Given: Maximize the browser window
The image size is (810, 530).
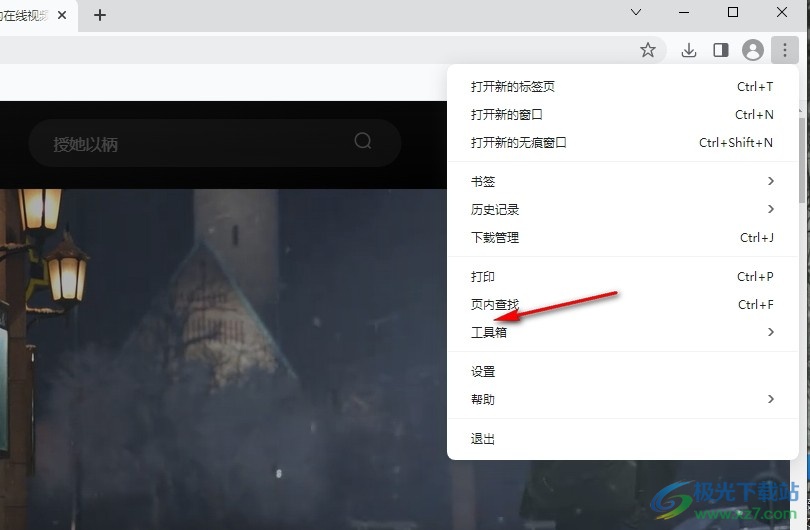Looking at the screenshot, I should (733, 12).
